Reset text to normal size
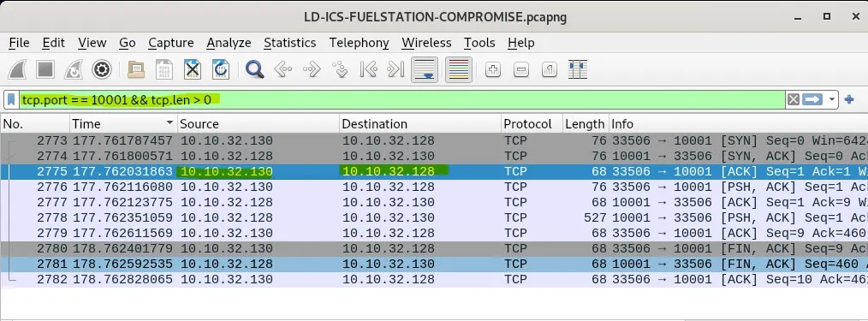The height and width of the screenshot is (321, 868). 550,69
